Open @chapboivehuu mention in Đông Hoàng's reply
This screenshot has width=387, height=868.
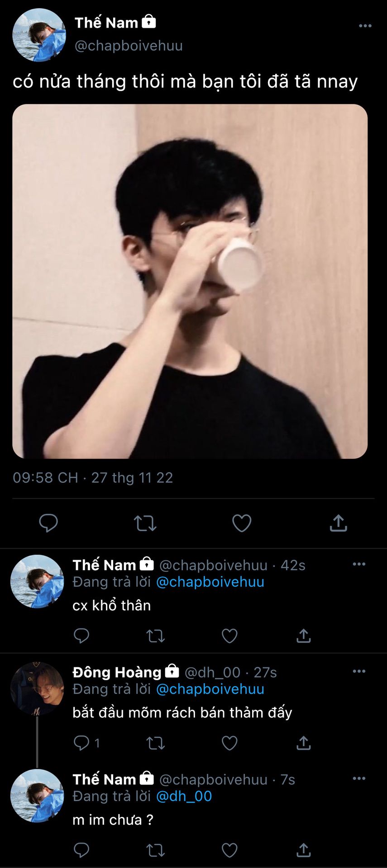pyautogui.click(x=210, y=689)
